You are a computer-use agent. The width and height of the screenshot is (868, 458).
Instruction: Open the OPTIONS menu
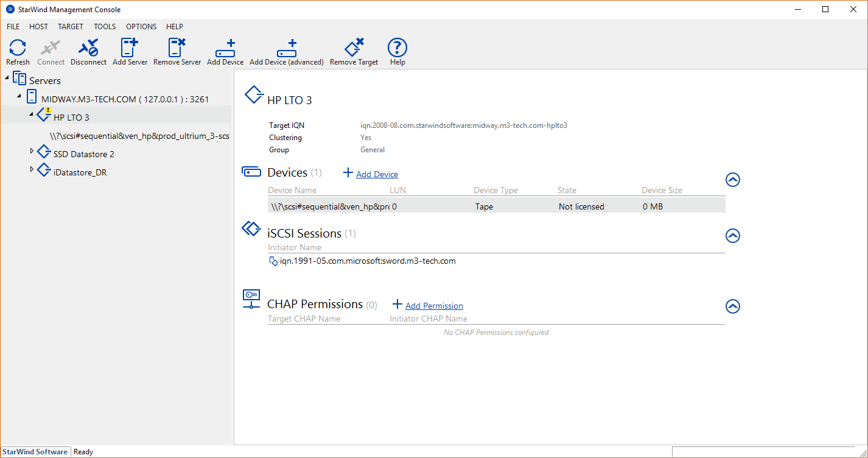click(x=141, y=27)
